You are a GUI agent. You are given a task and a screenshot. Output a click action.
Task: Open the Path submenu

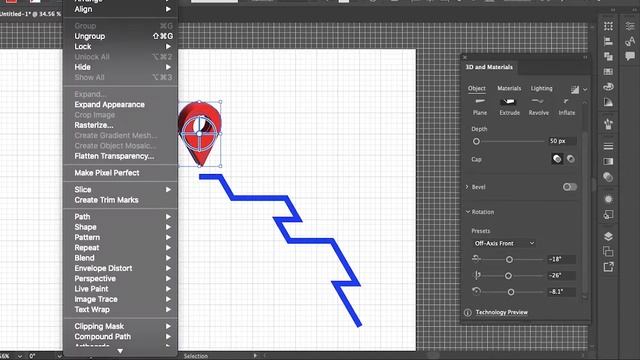tap(121, 217)
